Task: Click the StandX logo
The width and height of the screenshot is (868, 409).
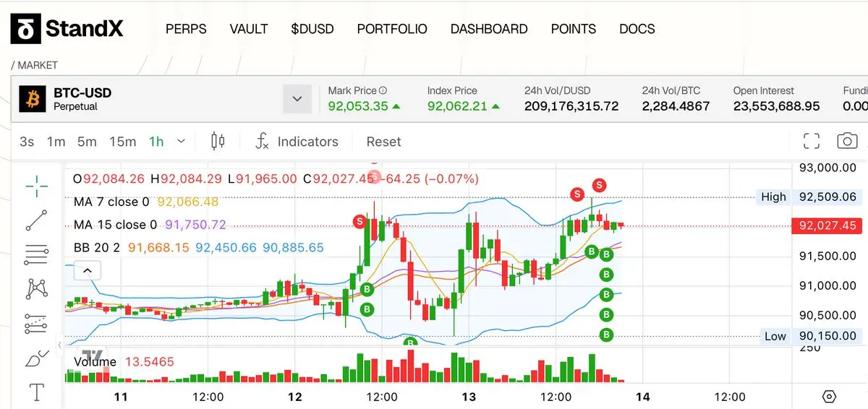Action: tap(66, 29)
